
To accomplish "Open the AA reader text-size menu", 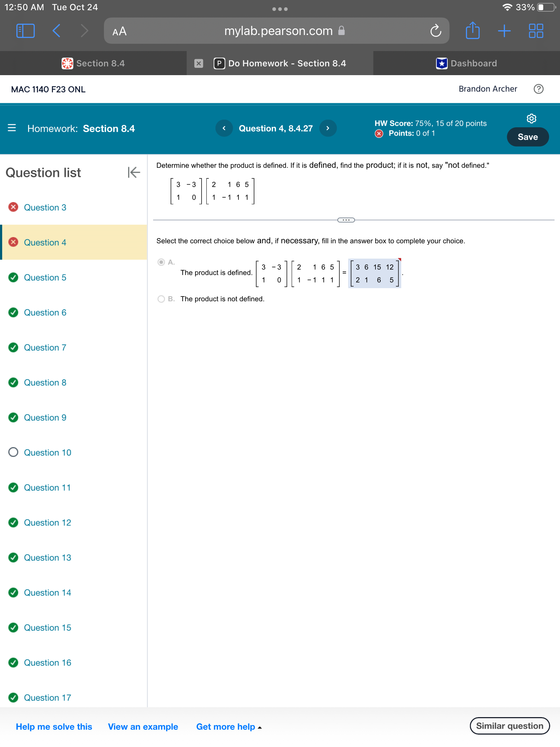I will [120, 31].
